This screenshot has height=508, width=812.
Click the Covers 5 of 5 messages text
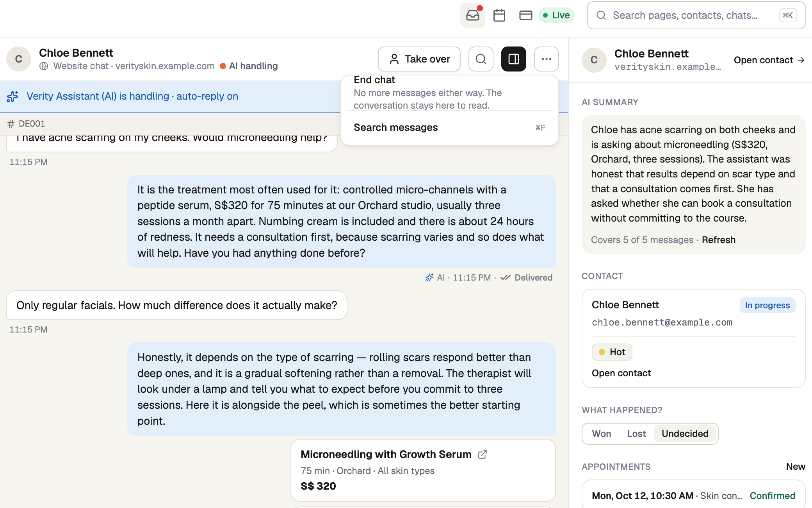(x=642, y=240)
